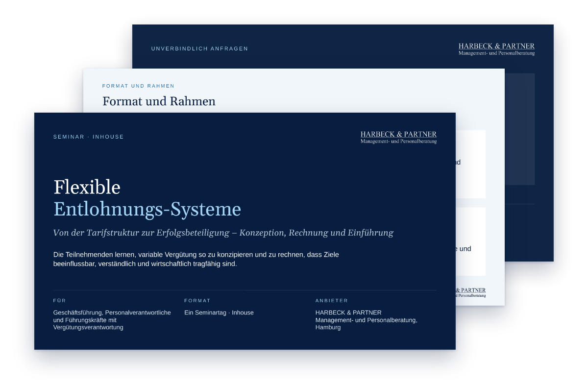Click the HARBECK & PARTNER logo on front slide

click(398, 137)
